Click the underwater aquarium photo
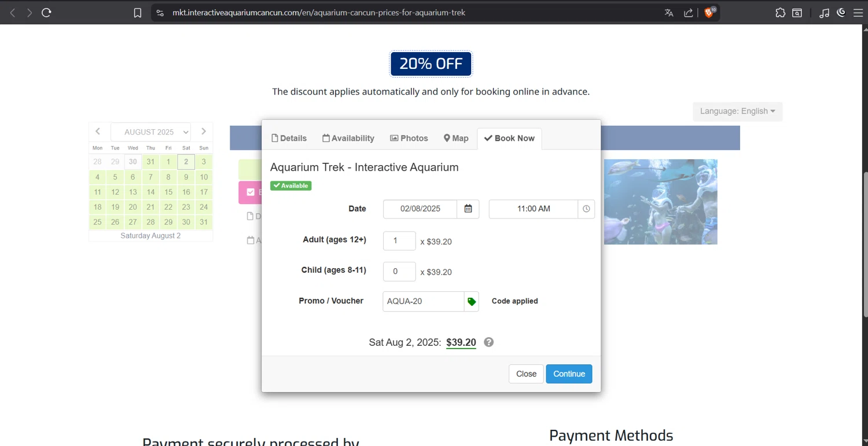This screenshot has height=446, width=868. coord(661,202)
